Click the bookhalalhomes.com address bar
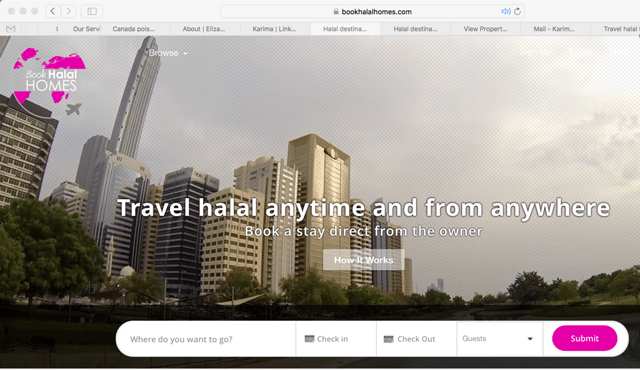The height and width of the screenshot is (370, 640). coord(372,11)
